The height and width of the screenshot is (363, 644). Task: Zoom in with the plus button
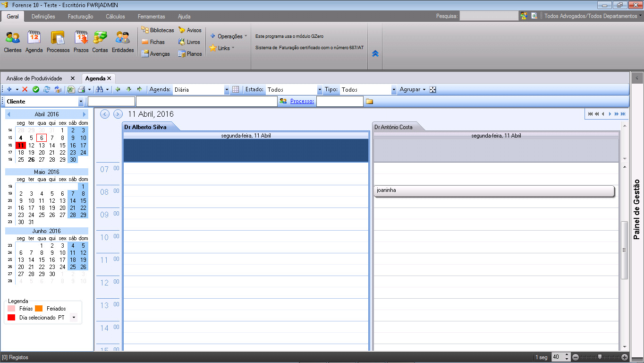(625, 357)
